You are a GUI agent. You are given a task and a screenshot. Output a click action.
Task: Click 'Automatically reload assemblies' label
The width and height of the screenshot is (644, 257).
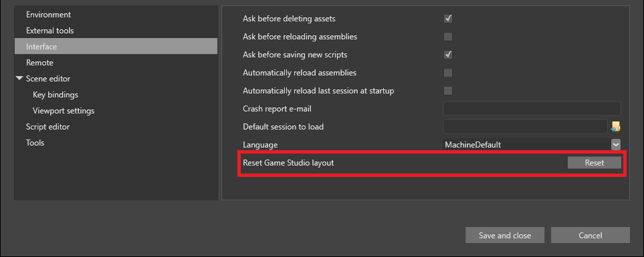click(300, 73)
